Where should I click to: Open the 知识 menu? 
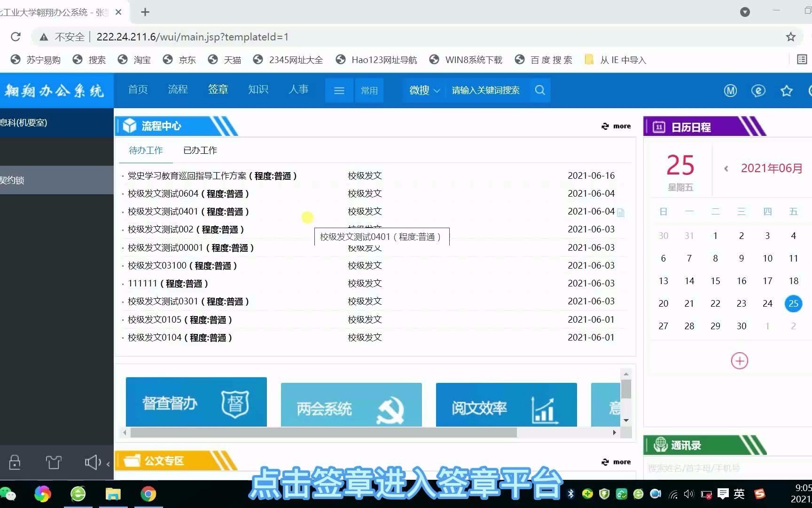(258, 89)
